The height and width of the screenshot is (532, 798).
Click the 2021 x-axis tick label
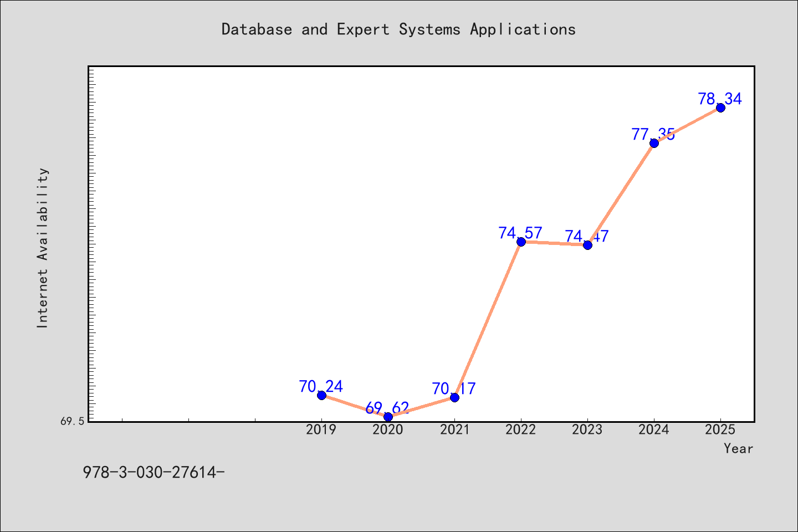454,429
